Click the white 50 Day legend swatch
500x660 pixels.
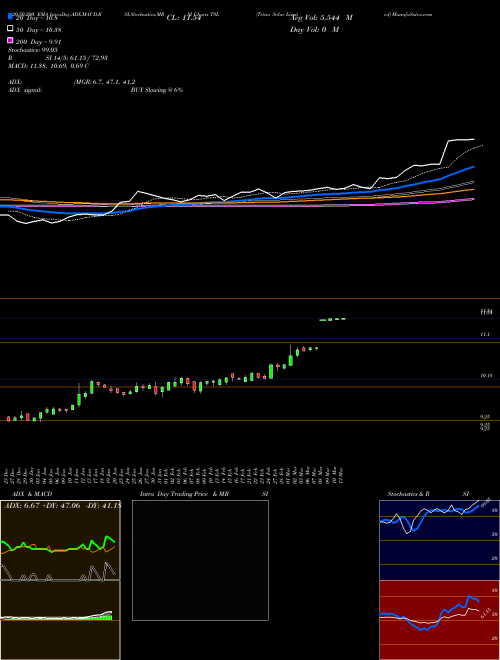click(10, 29)
